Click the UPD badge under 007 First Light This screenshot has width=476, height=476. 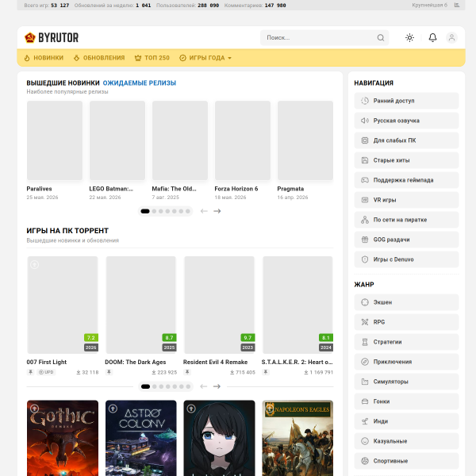(46, 372)
